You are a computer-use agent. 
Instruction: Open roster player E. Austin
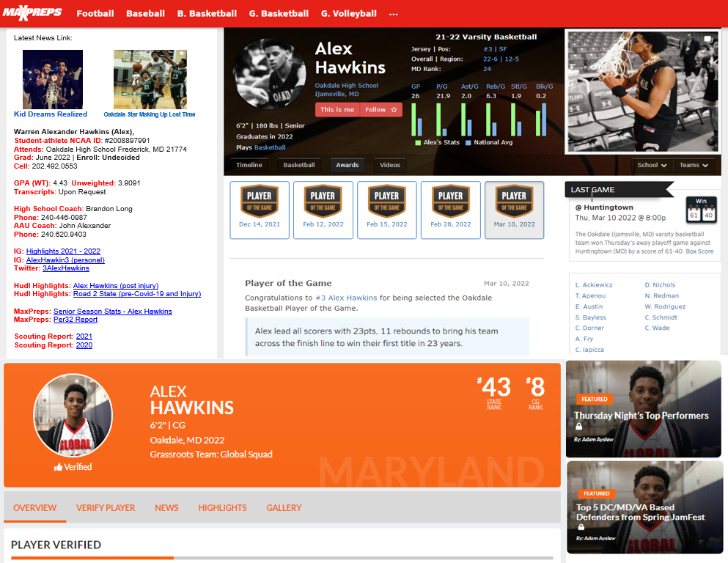[x=589, y=307]
